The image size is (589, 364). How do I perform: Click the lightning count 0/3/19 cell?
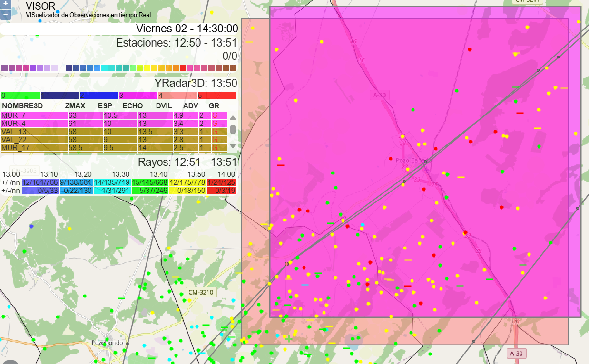coord(222,190)
